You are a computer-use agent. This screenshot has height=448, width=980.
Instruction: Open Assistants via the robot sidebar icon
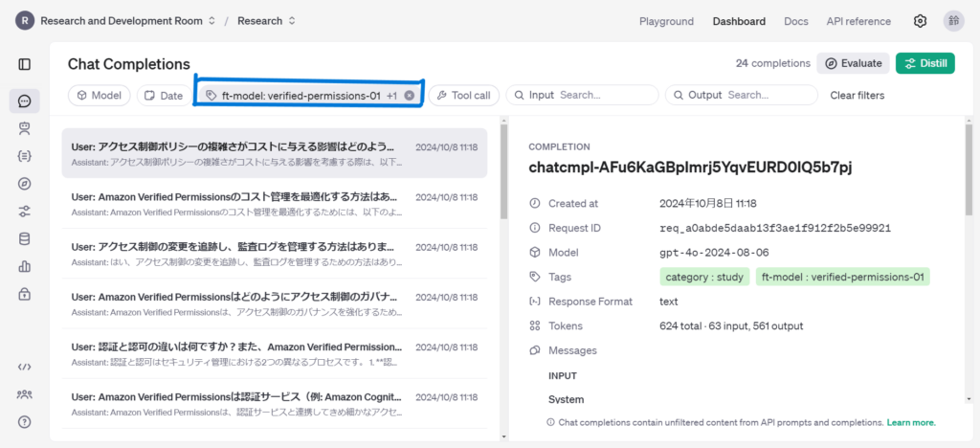[x=25, y=127]
